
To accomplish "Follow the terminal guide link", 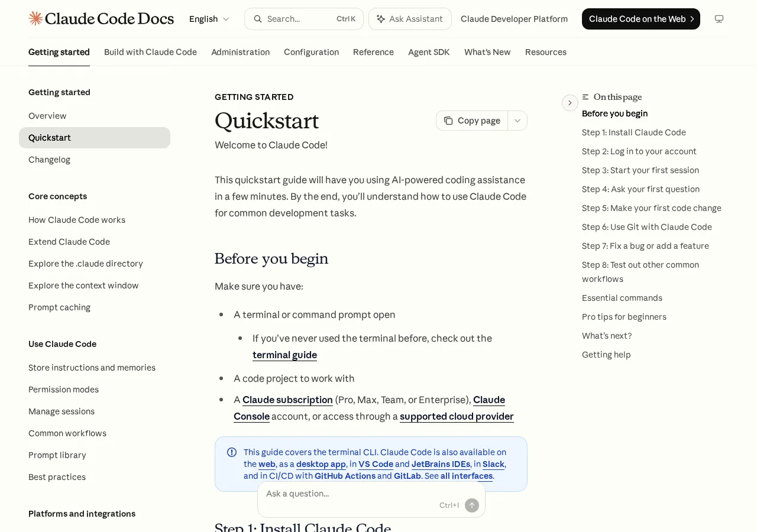I will [x=284, y=355].
